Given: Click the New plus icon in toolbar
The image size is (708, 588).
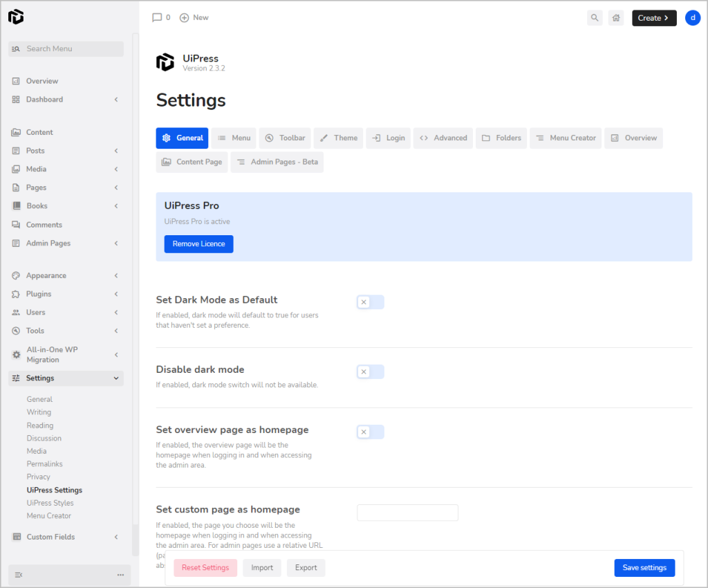Looking at the screenshot, I should click(184, 17).
